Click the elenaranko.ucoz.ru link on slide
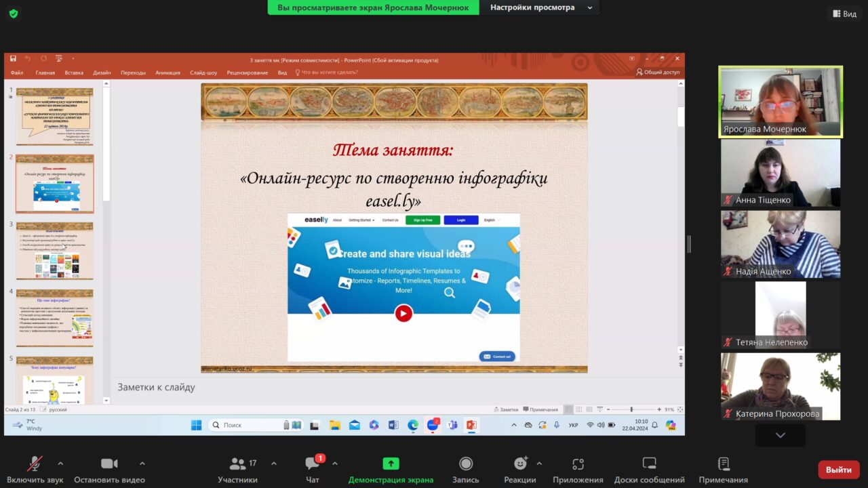 (226, 369)
